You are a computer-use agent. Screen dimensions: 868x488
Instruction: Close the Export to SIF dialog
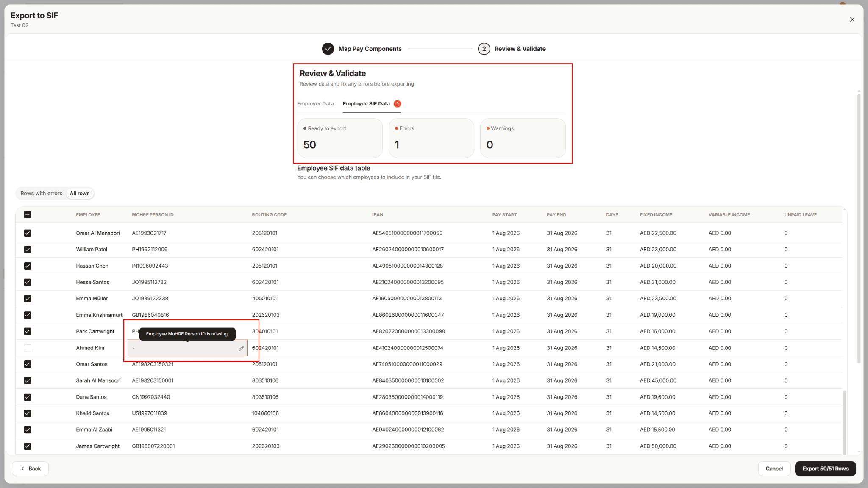852,19
